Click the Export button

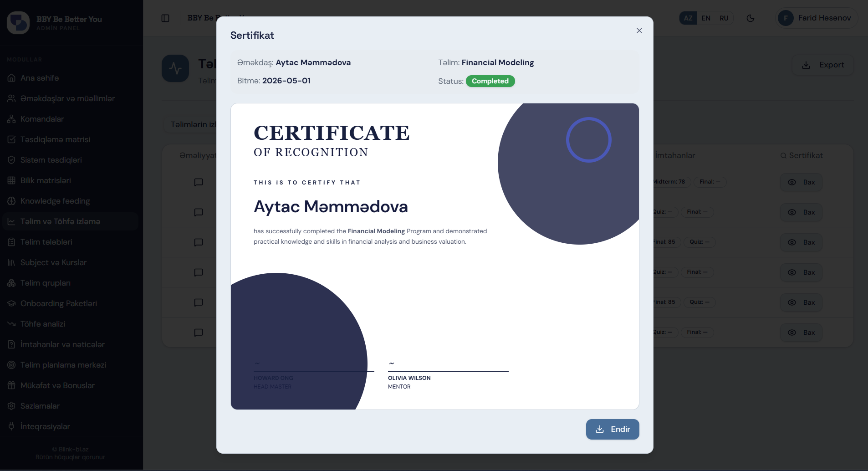tap(823, 65)
